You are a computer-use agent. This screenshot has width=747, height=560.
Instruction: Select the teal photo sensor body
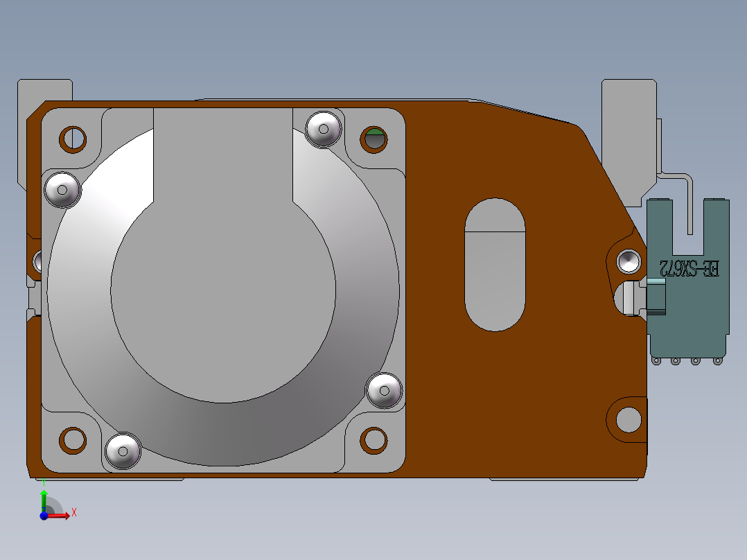tap(688, 280)
